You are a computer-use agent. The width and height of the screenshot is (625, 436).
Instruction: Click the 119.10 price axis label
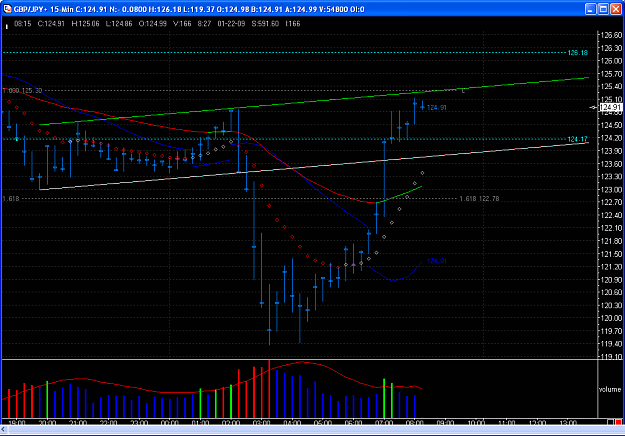(611, 357)
